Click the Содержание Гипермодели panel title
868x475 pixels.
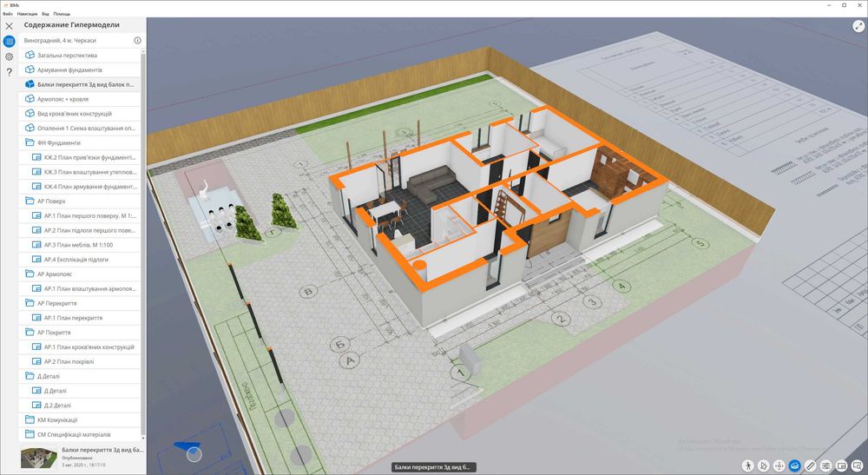[x=71, y=25]
